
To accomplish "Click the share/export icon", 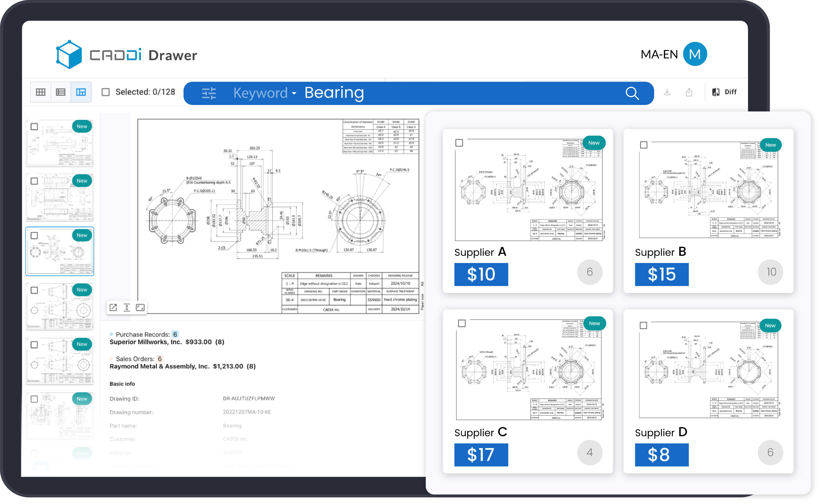I will [689, 92].
